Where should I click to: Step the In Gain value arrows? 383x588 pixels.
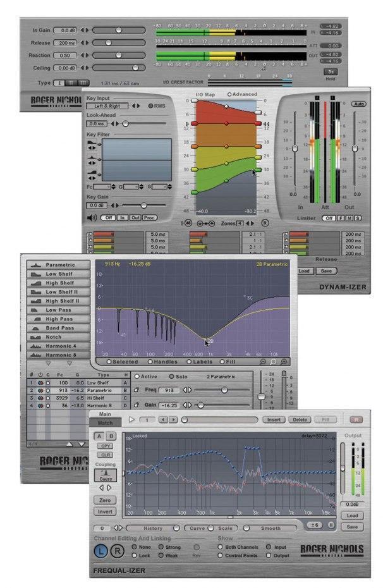click(x=85, y=30)
